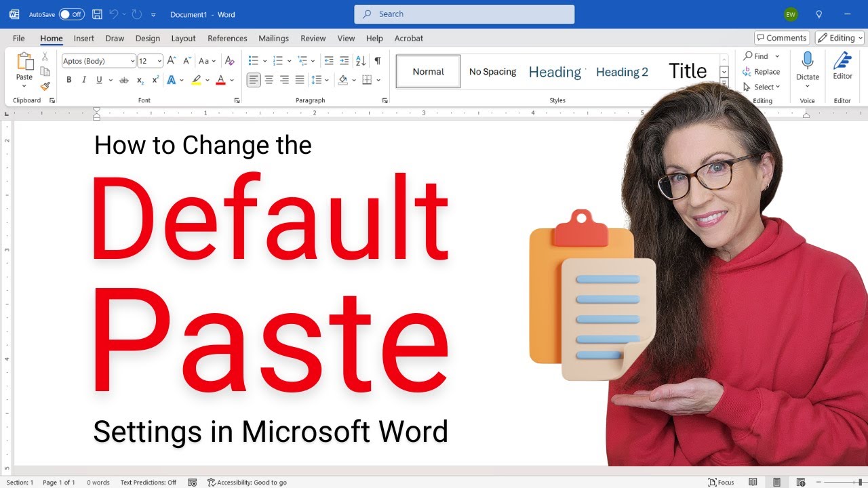Decrease paragraph indent
The width and height of the screenshot is (868, 488).
[329, 61]
